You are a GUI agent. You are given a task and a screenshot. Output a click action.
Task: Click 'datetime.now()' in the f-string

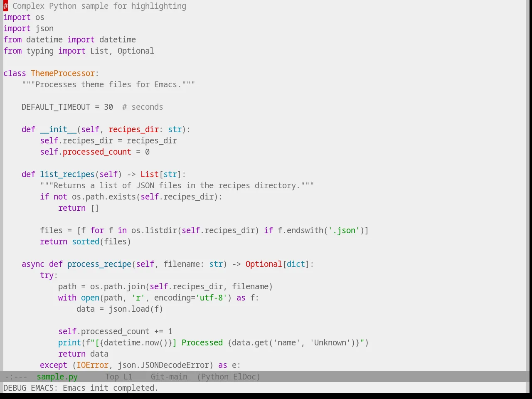[x=136, y=342]
